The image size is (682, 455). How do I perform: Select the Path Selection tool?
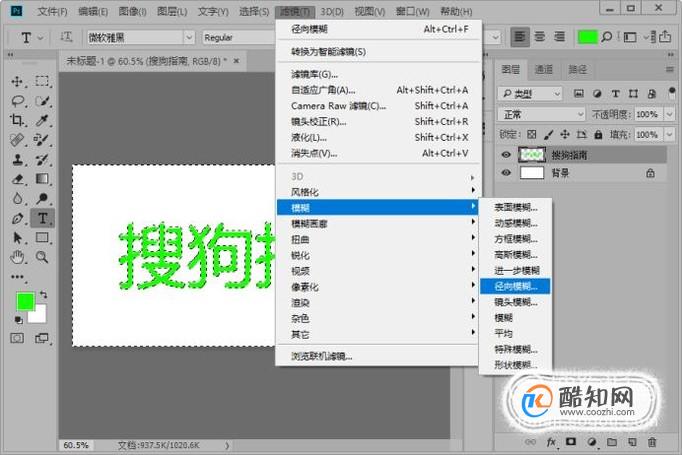point(17,238)
